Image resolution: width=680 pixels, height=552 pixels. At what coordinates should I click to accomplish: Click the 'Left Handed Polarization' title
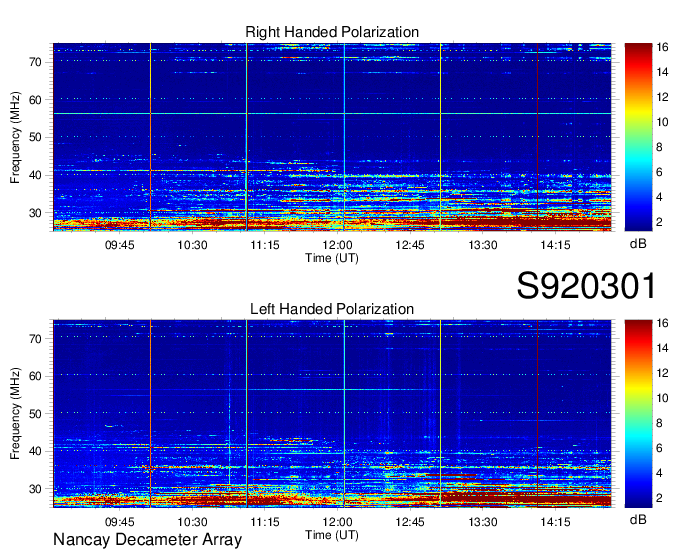332,309
